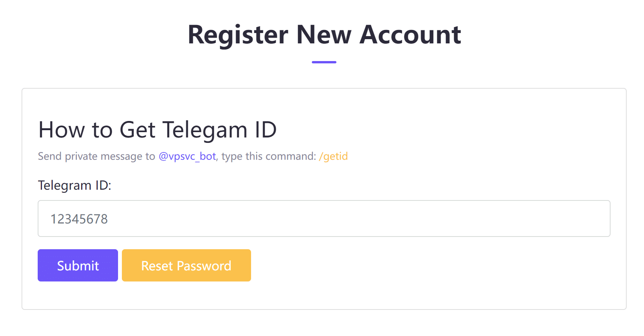The image size is (644, 336).
Task: Click the 'Telegram ID:' field label
Action: pos(75,185)
